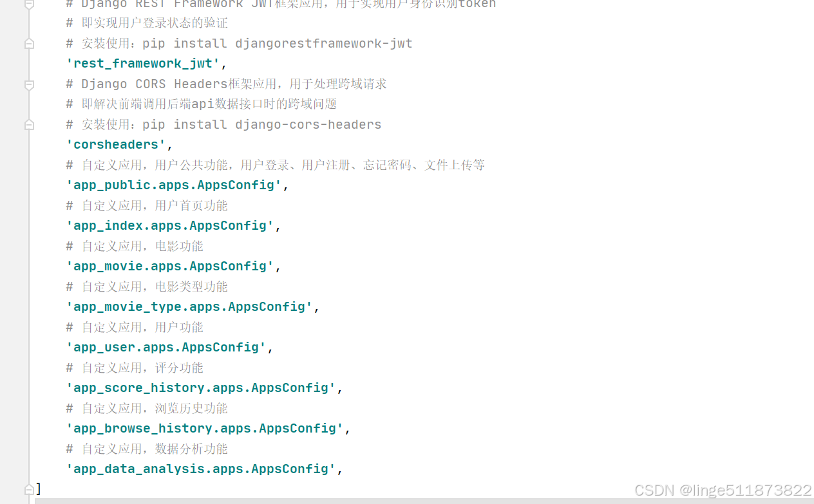Click the 'Django CORS Headers框架应用' comment
814x504 pixels.
[226, 84]
